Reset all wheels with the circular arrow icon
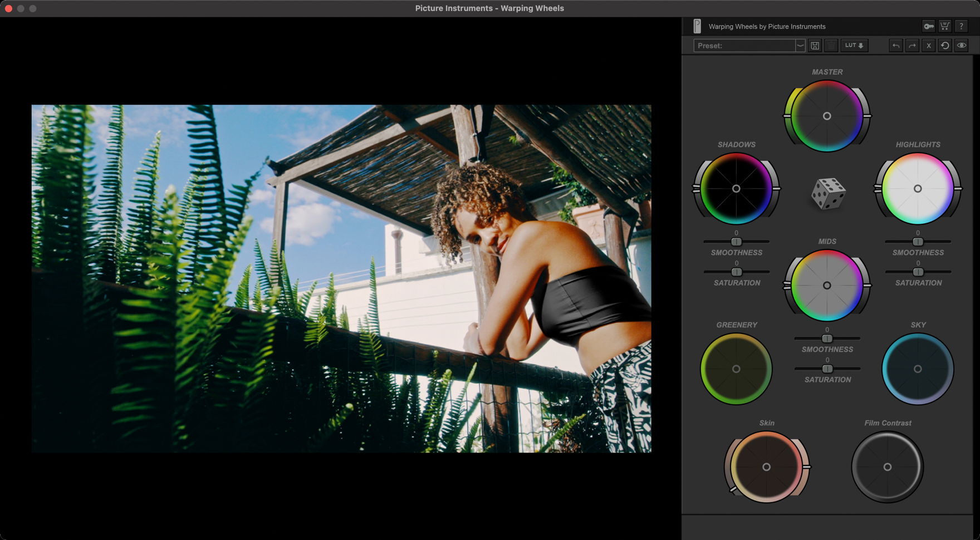Viewport: 980px width, 540px height. pyautogui.click(x=945, y=46)
